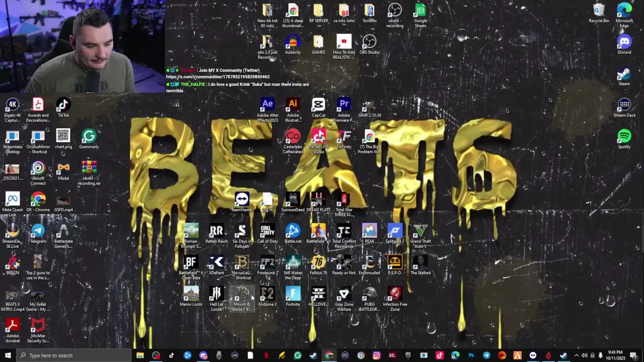644x362 pixels.
Task: Open the Call of Duty shortcut
Action: (x=267, y=234)
